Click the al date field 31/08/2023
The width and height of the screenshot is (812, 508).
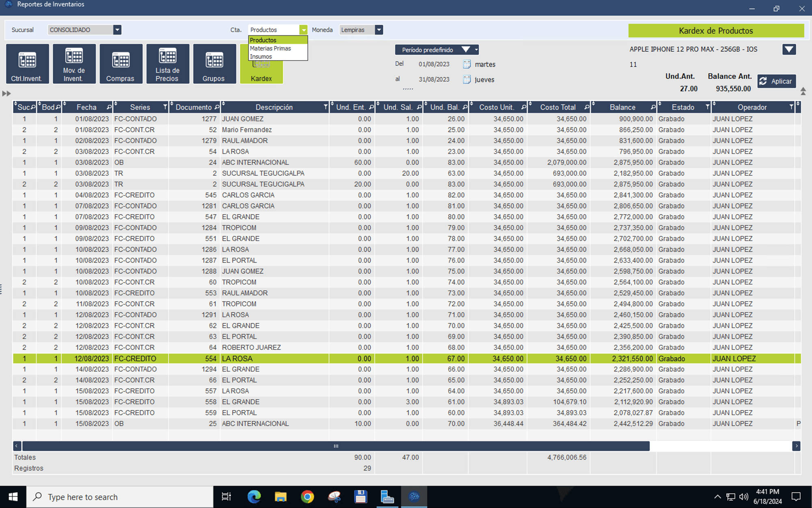coord(434,79)
